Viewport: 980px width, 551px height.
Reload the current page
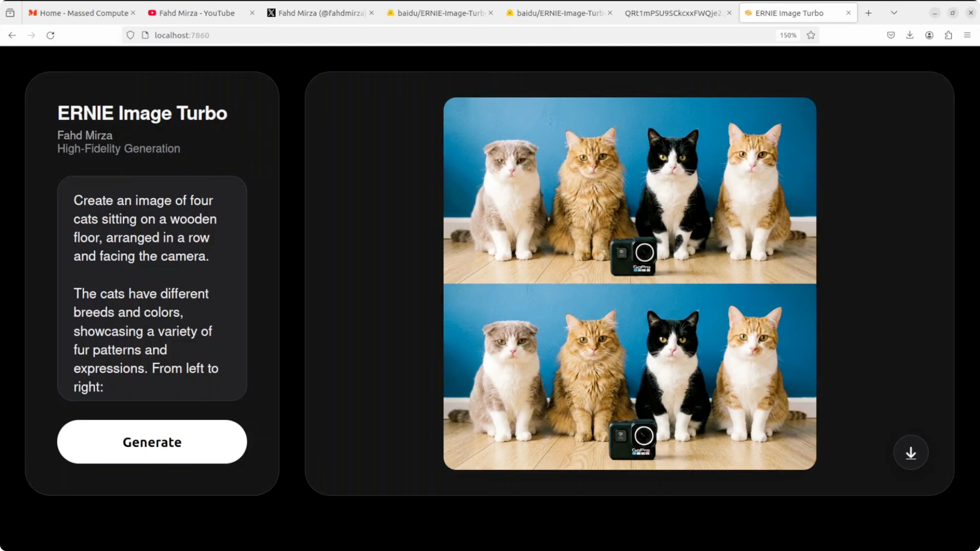50,35
